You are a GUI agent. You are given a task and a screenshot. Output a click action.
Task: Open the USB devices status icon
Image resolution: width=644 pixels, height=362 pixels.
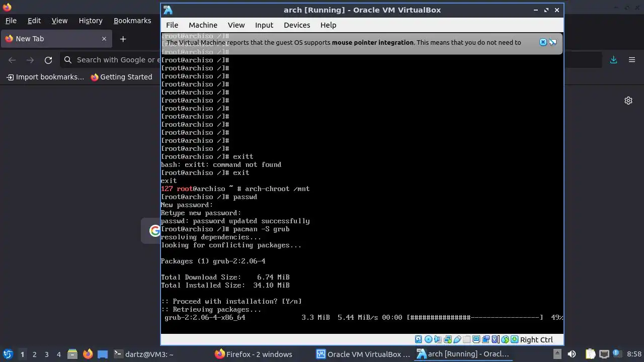[x=457, y=339]
